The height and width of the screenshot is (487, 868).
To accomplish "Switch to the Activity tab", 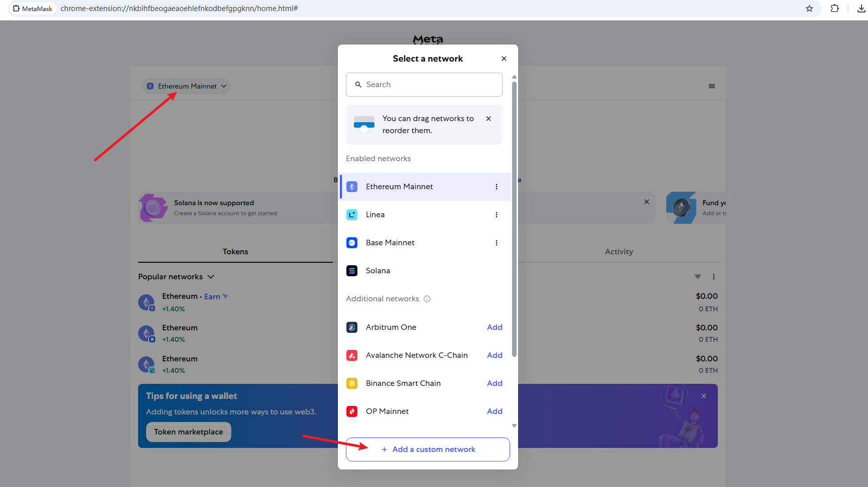I will tap(619, 252).
